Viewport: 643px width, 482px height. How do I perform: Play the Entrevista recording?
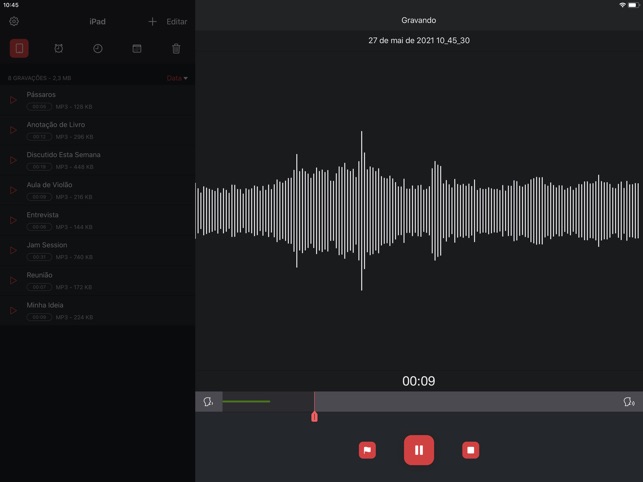tap(13, 220)
